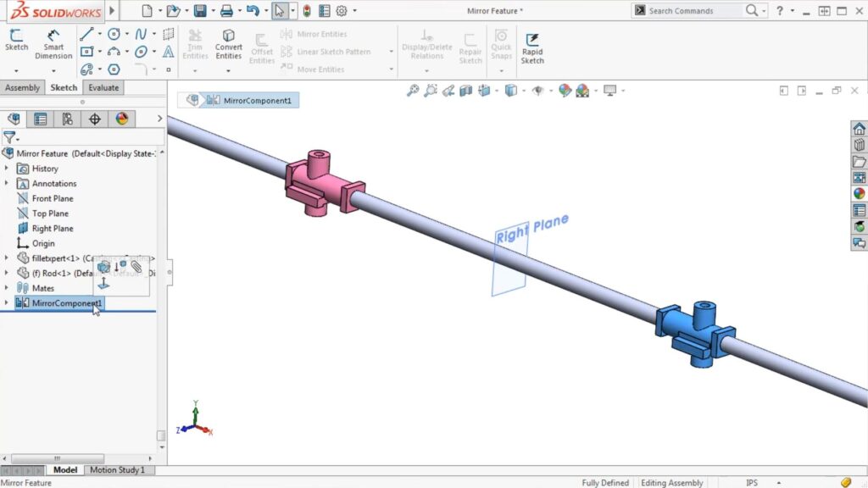Click the Section View icon
Viewport: 868px width, 488px height.
point(466,90)
